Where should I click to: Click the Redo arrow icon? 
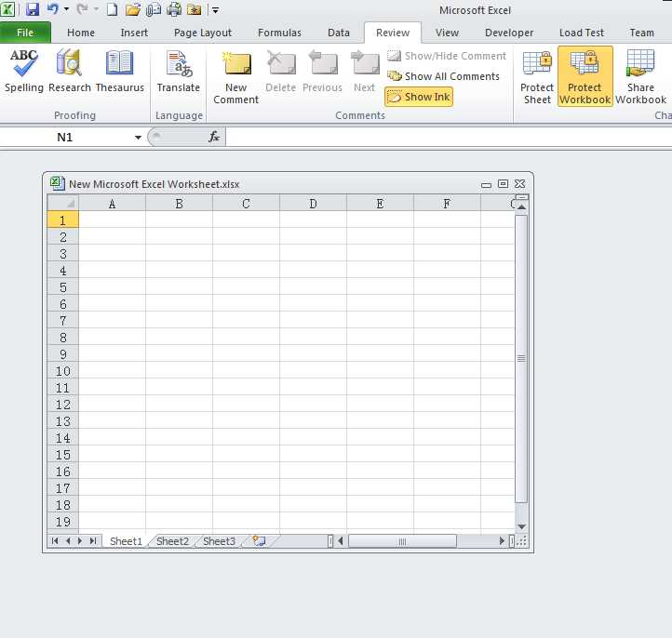(82, 9)
